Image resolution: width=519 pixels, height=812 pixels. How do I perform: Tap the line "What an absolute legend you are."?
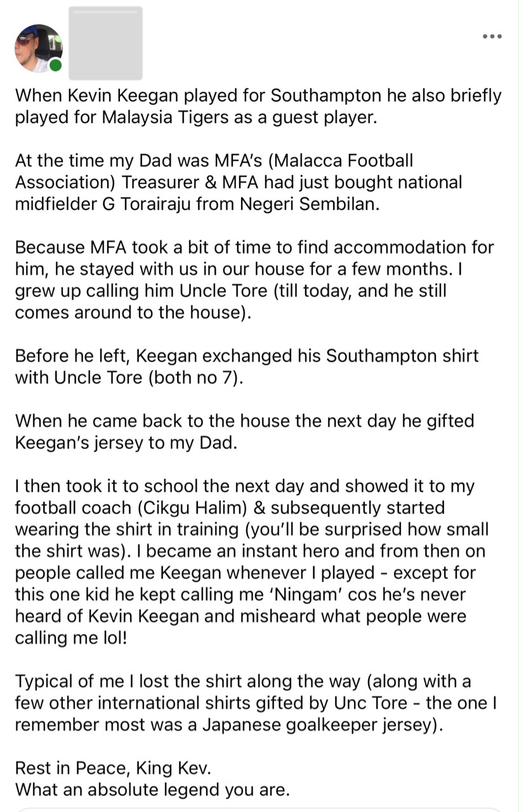tap(152, 790)
